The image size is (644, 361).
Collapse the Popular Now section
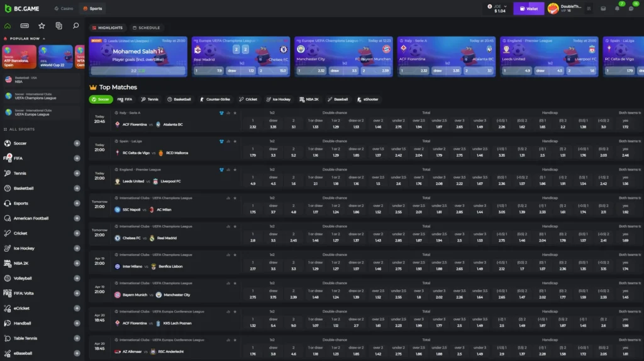click(x=44, y=38)
